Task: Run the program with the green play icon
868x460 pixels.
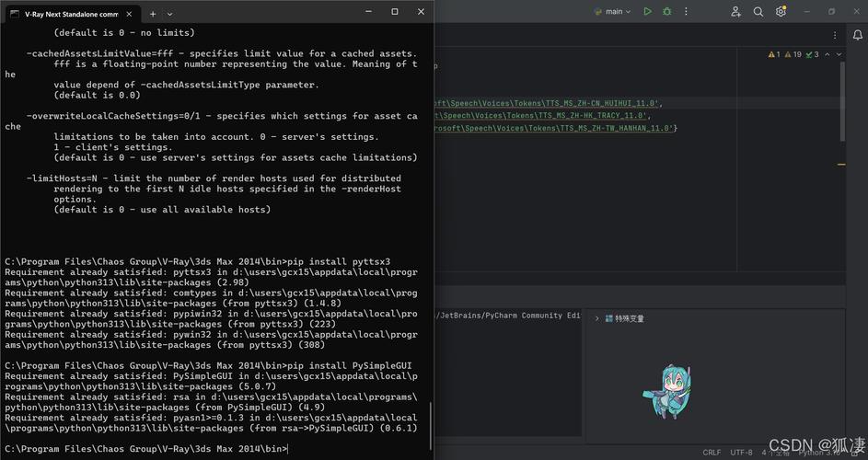Action: point(647,12)
